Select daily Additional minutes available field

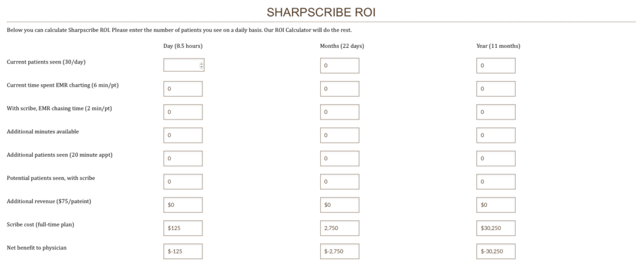point(183,135)
